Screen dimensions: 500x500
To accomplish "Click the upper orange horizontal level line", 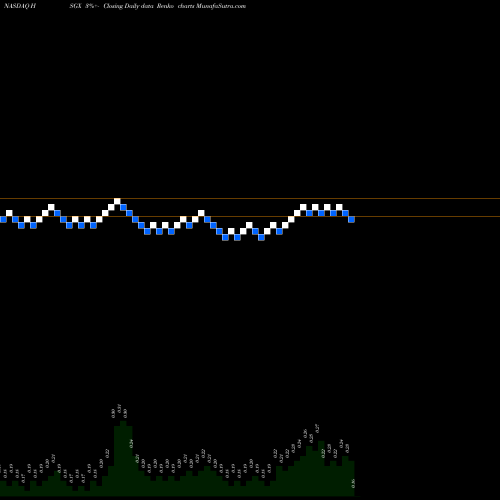I will (x=250, y=199).
